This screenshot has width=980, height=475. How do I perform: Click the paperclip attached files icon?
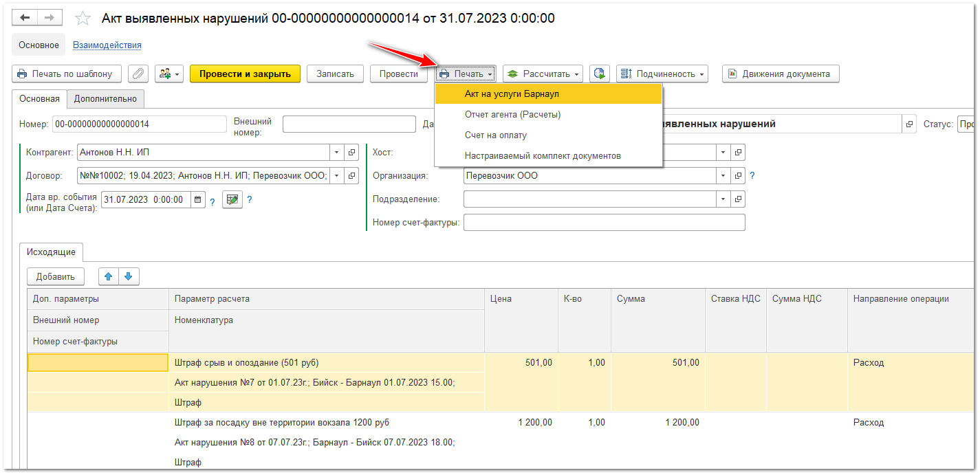coord(138,74)
